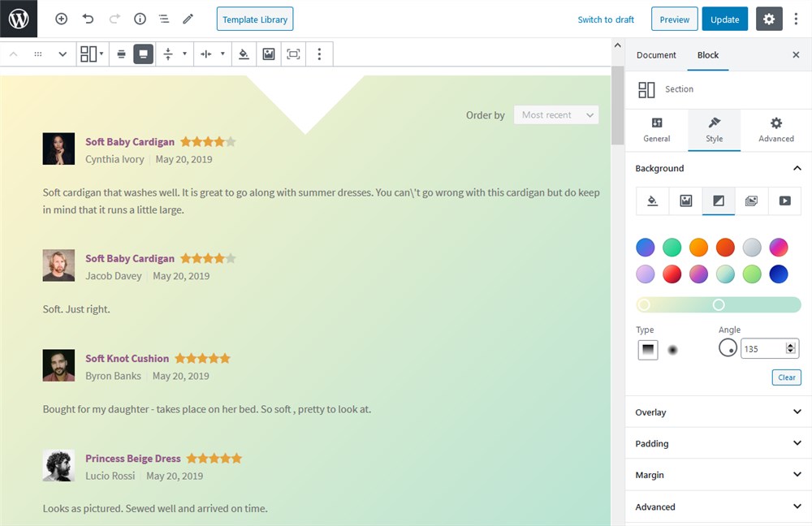
Task: Click the redo arrow icon
Action: 114,19
